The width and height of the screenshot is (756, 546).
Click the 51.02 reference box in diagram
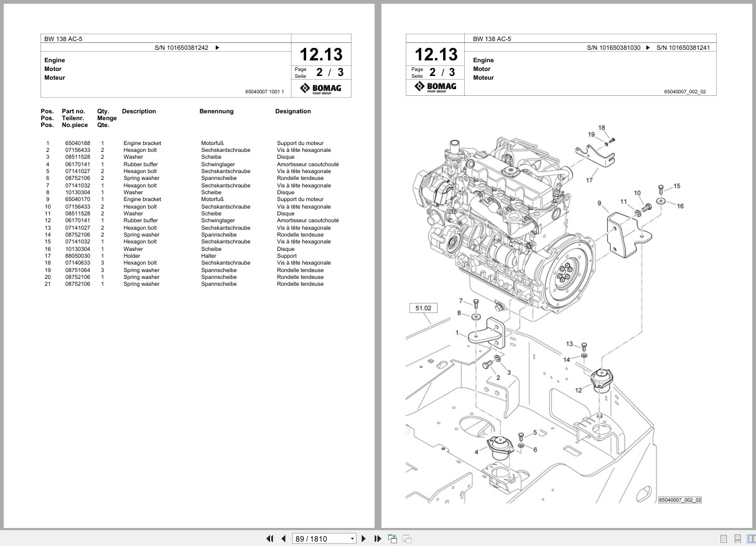tap(423, 308)
